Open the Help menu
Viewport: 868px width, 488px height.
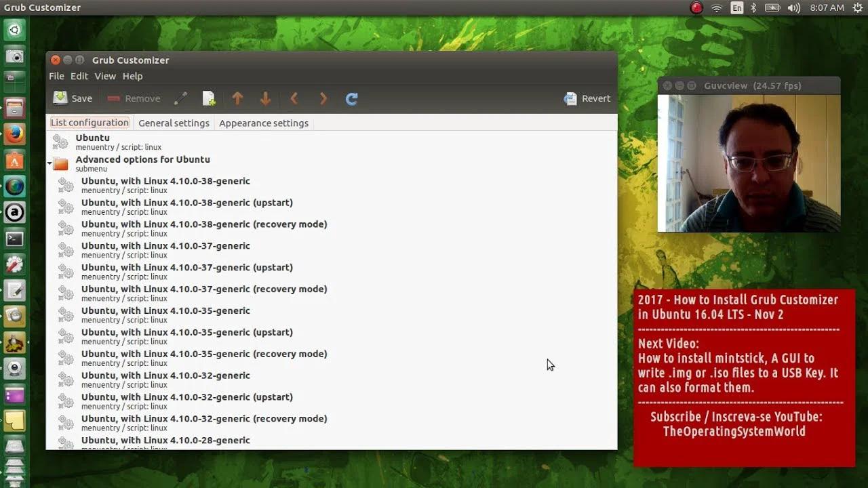click(x=132, y=76)
